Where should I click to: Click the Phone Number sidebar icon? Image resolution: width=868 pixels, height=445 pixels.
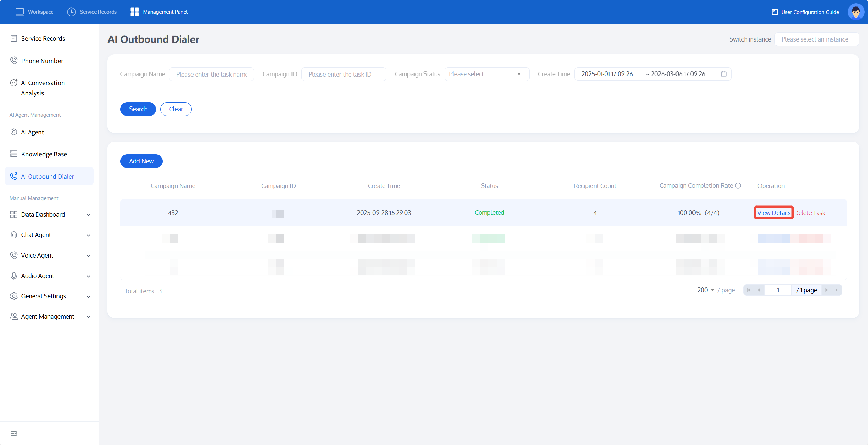14,61
